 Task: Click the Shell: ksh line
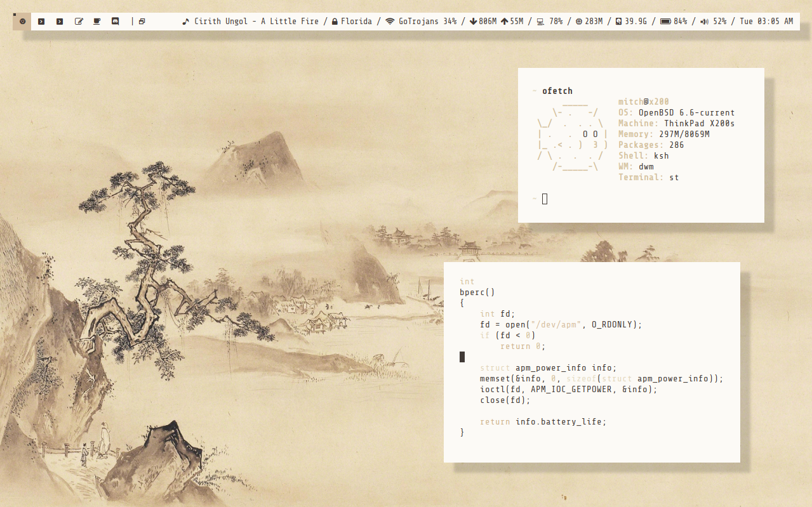pyautogui.click(x=644, y=155)
